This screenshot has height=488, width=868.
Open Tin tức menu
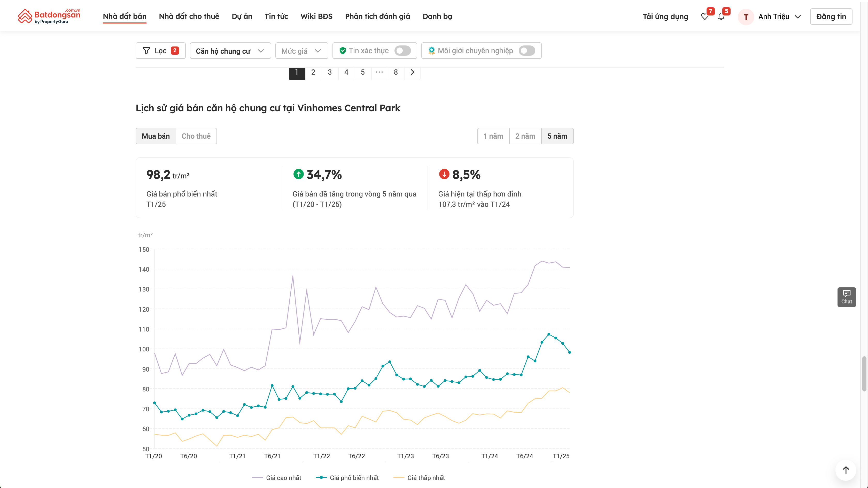pos(276,16)
